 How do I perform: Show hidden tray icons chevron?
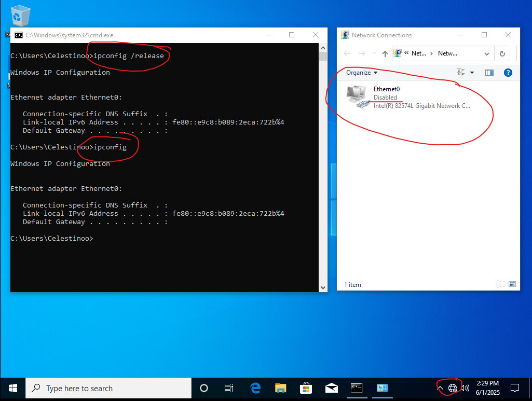point(440,388)
